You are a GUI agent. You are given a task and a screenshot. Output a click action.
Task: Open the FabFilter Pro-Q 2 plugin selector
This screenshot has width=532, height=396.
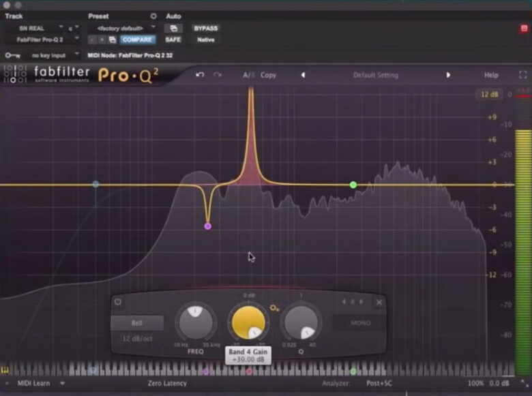pos(43,40)
